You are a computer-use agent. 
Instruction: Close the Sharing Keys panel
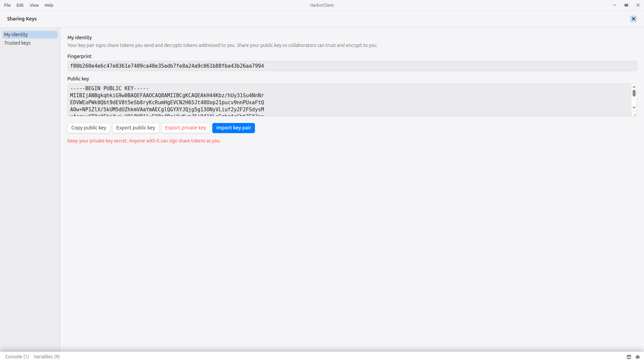click(x=633, y=19)
